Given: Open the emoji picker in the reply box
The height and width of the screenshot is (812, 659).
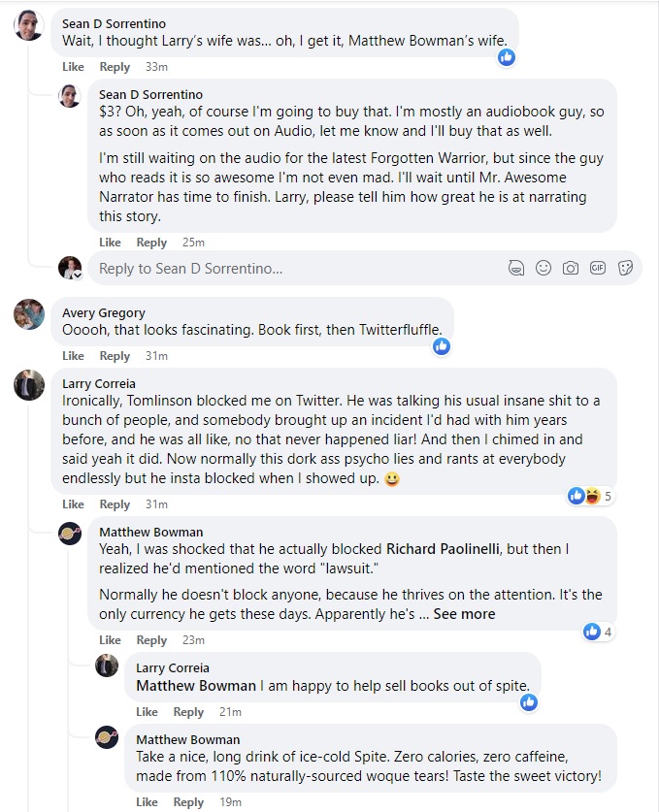Looking at the screenshot, I should click(544, 268).
